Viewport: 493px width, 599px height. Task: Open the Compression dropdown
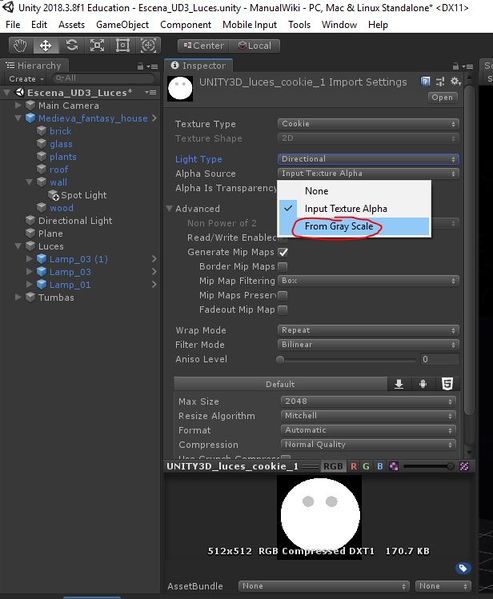[x=368, y=445]
